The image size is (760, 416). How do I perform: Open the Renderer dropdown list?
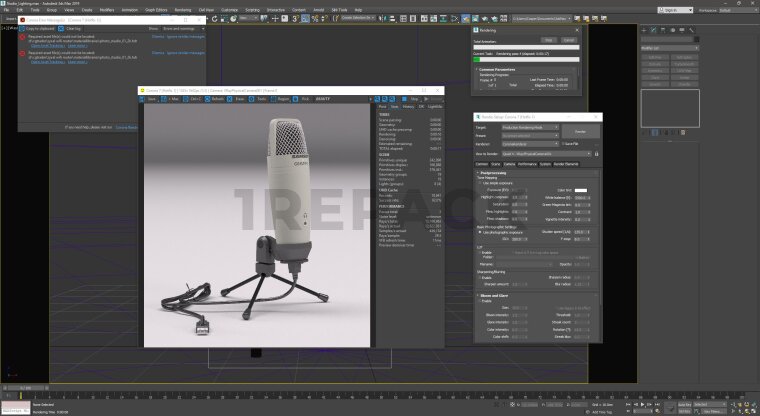click(x=528, y=144)
